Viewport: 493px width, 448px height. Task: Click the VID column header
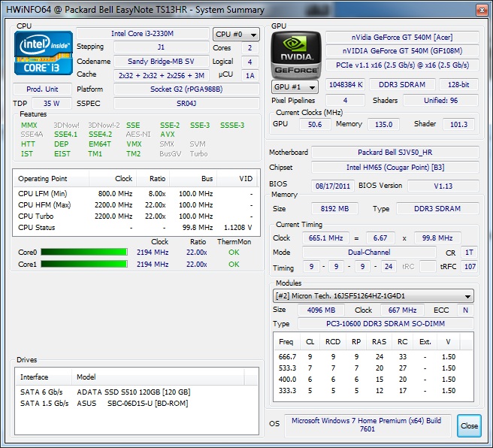coord(237,179)
